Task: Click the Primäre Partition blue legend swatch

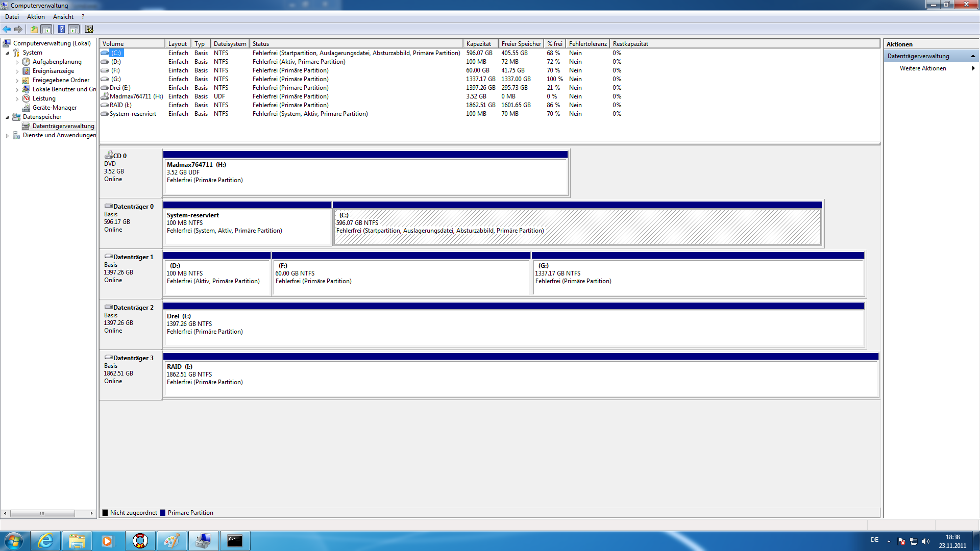Action: pyautogui.click(x=163, y=513)
